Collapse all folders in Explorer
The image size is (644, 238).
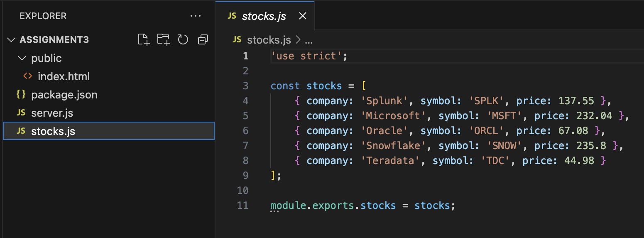(203, 40)
